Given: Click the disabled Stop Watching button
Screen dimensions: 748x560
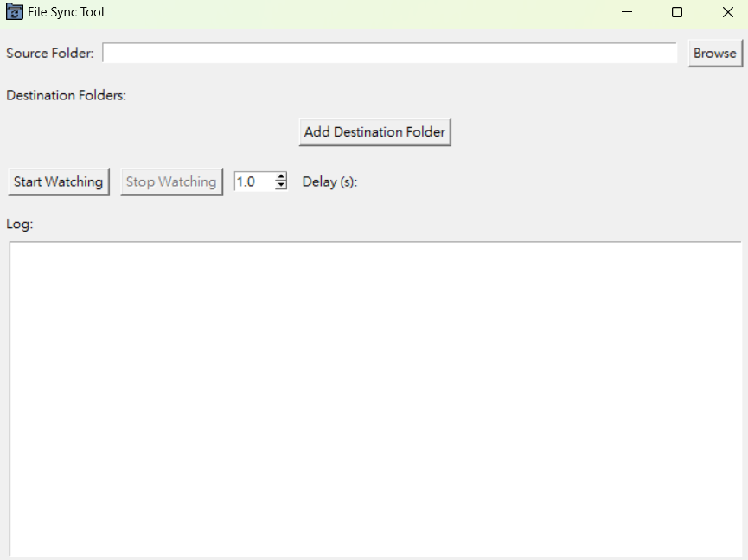Looking at the screenshot, I should tap(171, 181).
